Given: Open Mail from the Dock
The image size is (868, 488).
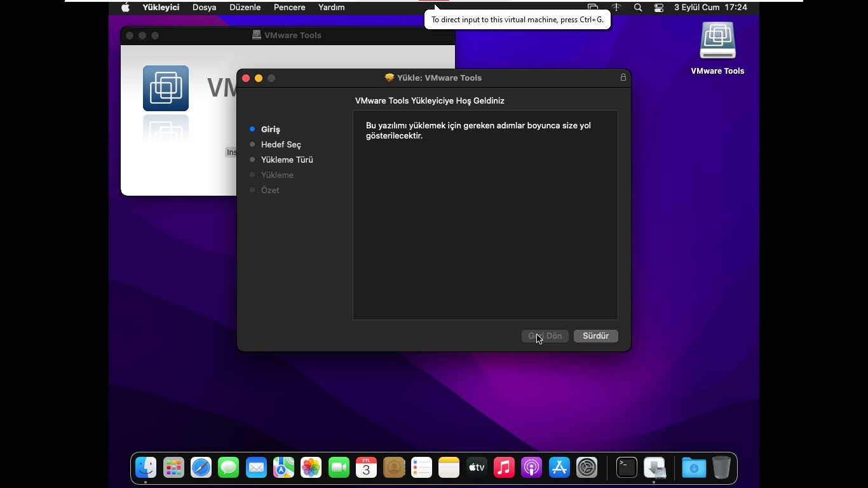Looking at the screenshot, I should pyautogui.click(x=256, y=468).
